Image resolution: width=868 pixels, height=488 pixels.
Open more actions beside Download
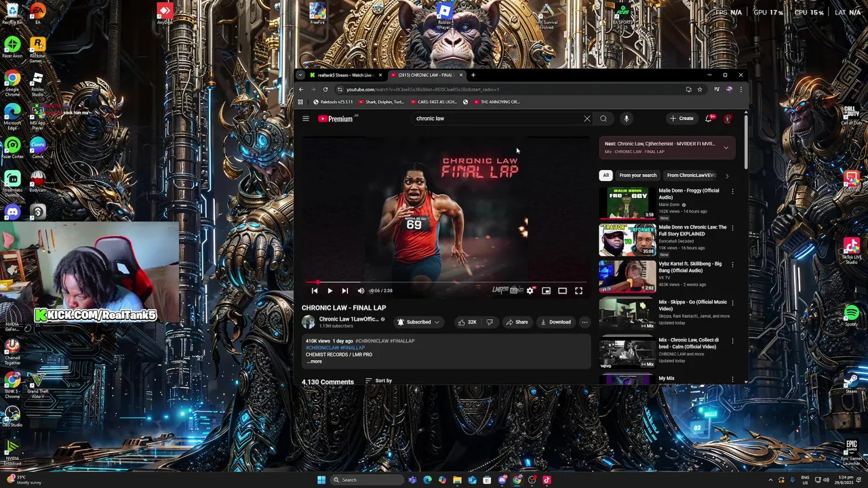[585, 323]
